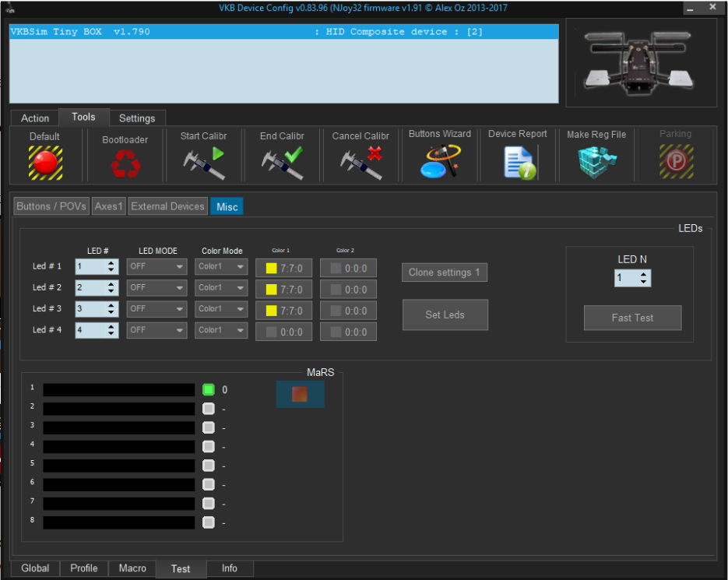Image resolution: width=728 pixels, height=580 pixels.
Task: Switch to the Macro bottom tab
Action: (132, 568)
